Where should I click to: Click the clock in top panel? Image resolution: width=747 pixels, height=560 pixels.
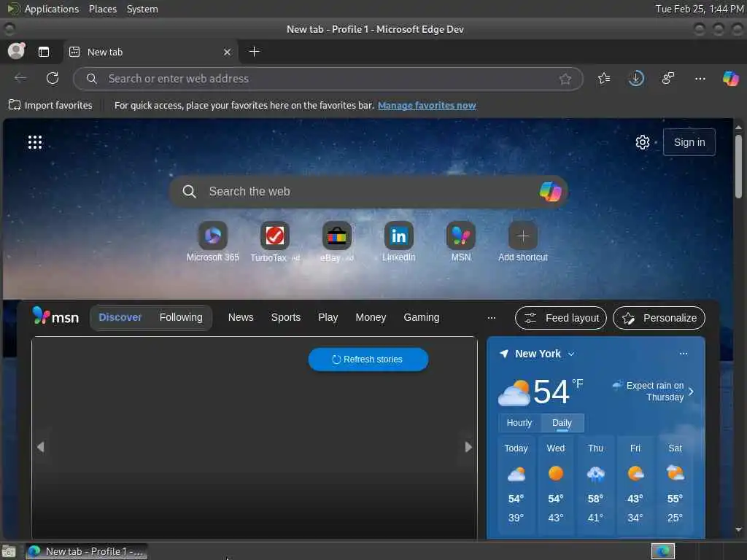(x=699, y=9)
